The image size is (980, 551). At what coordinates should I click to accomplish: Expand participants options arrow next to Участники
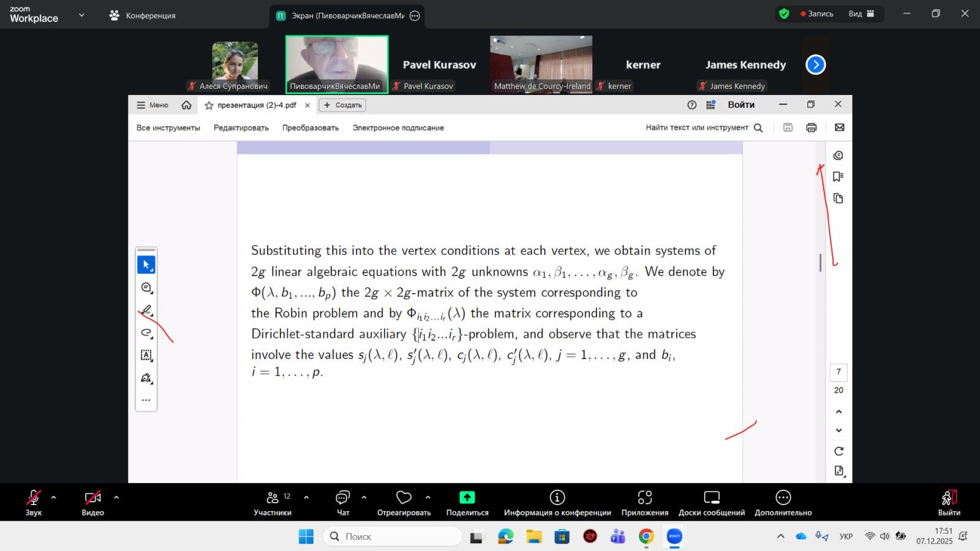pyautogui.click(x=306, y=498)
